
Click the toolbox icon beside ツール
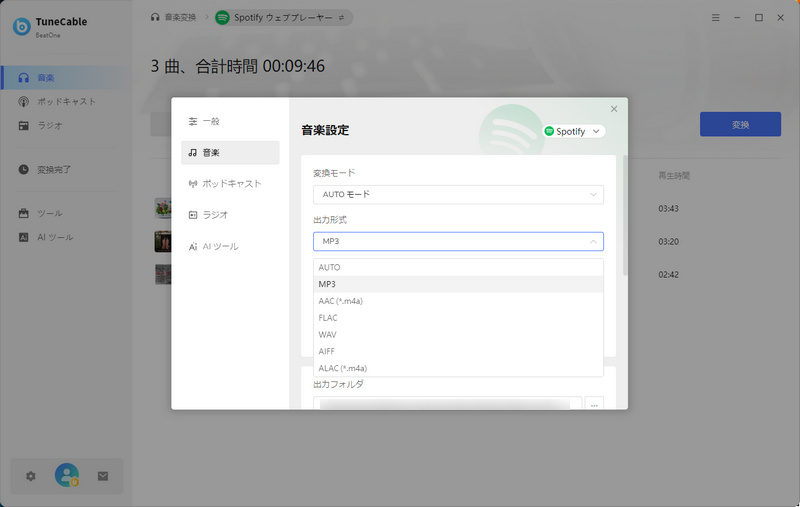[x=23, y=213]
